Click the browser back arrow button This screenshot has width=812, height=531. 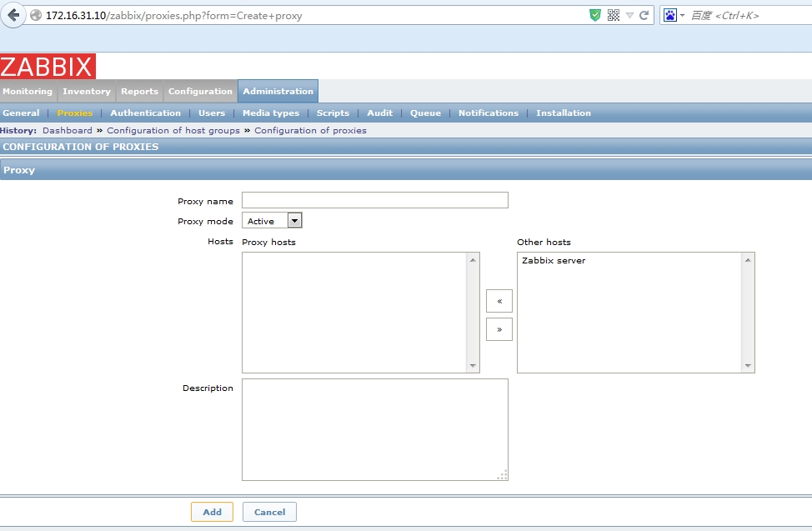(13, 15)
